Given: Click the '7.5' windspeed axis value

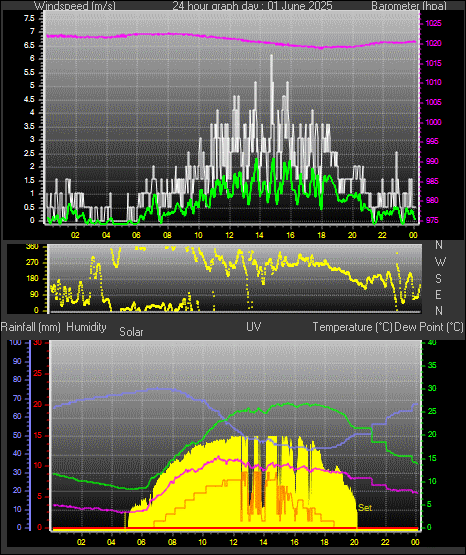Looking at the screenshot, I should 29,18.
